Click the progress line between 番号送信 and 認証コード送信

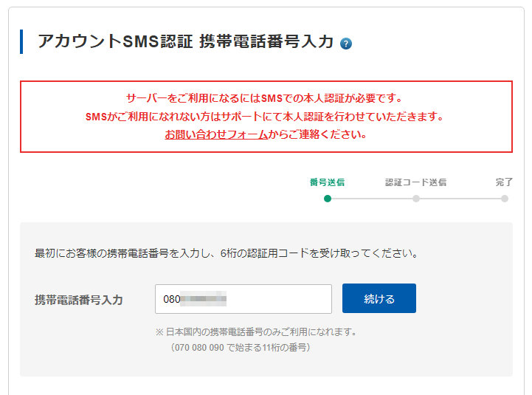pos(372,199)
